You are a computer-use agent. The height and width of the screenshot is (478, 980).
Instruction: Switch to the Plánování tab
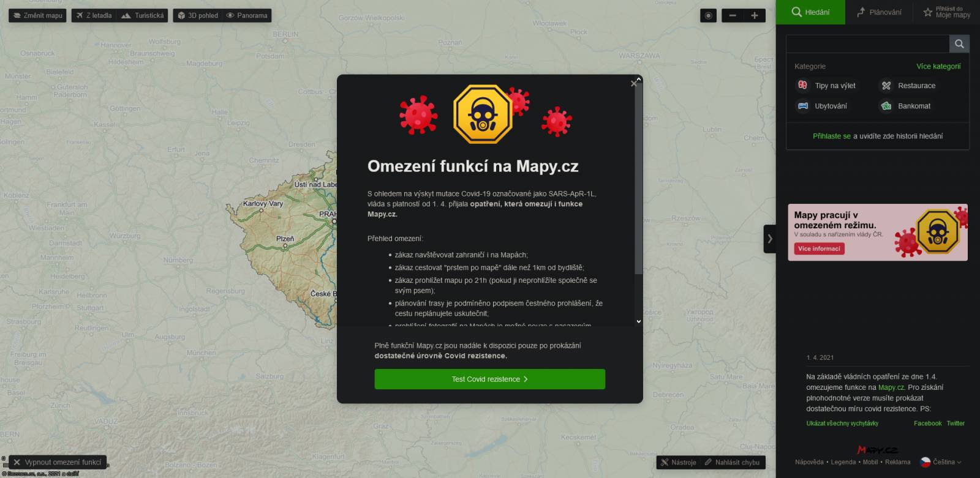879,12
